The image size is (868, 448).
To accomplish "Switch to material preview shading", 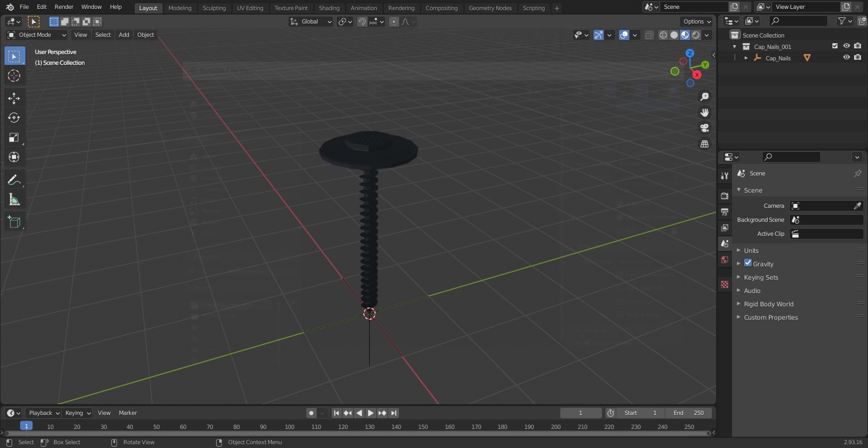I will point(685,35).
